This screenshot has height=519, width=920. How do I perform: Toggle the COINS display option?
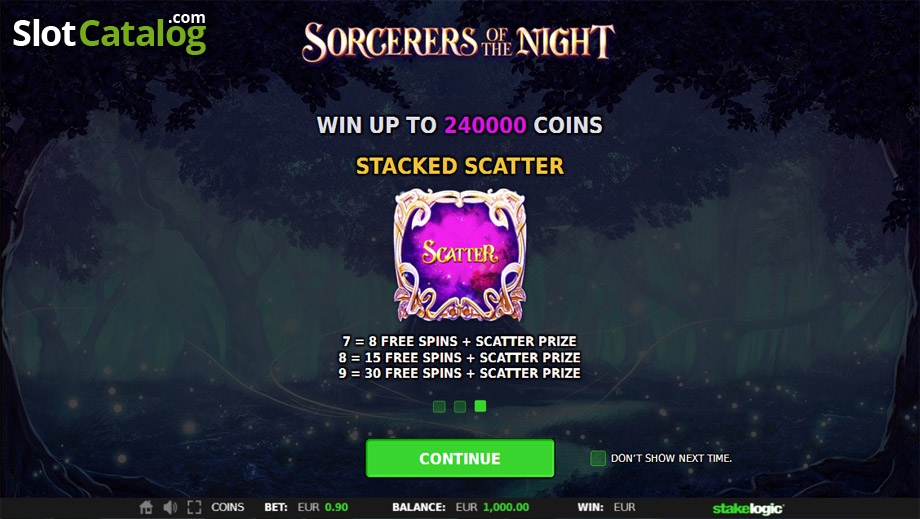coord(228,507)
